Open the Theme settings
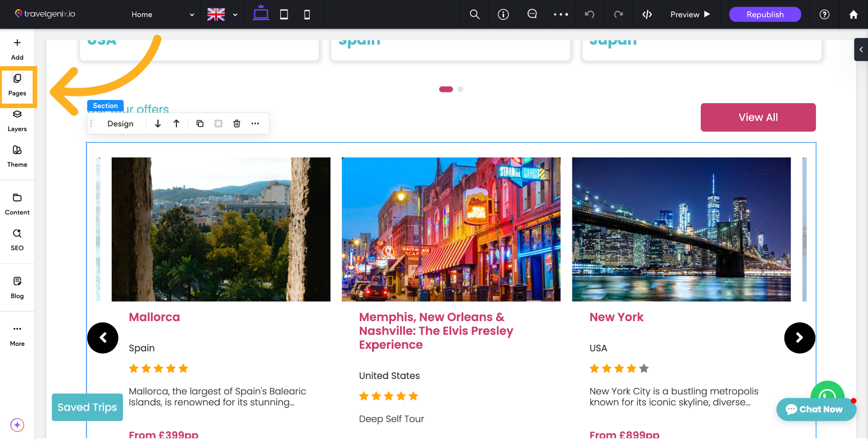Viewport: 868px width, 441px height. click(17, 156)
